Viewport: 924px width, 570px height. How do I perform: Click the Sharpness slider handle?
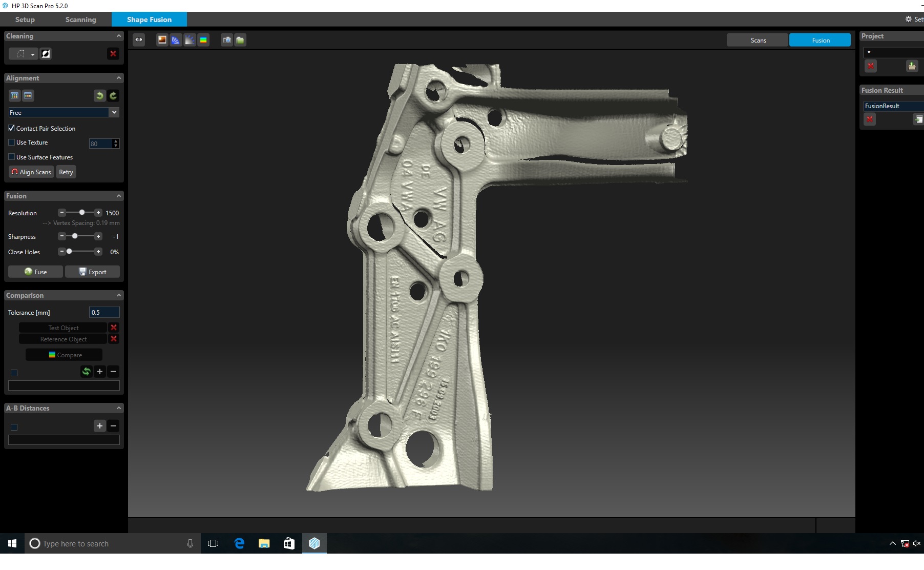pyautogui.click(x=75, y=236)
